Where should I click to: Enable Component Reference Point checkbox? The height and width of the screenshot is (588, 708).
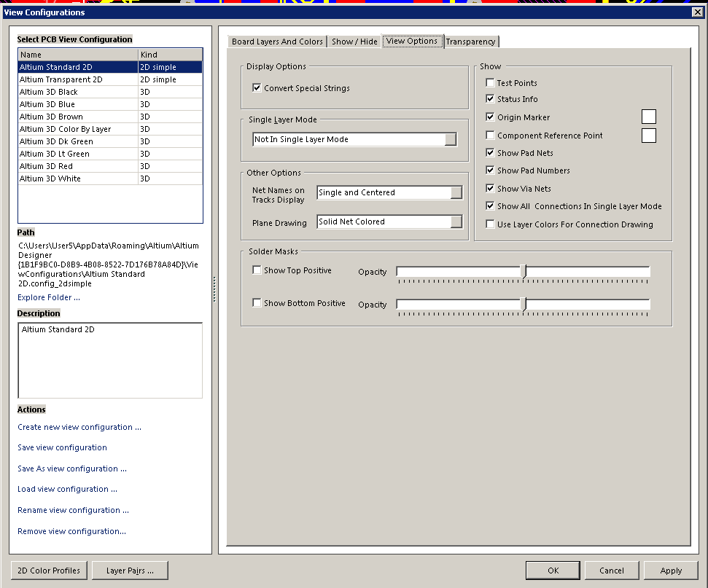tap(490, 135)
